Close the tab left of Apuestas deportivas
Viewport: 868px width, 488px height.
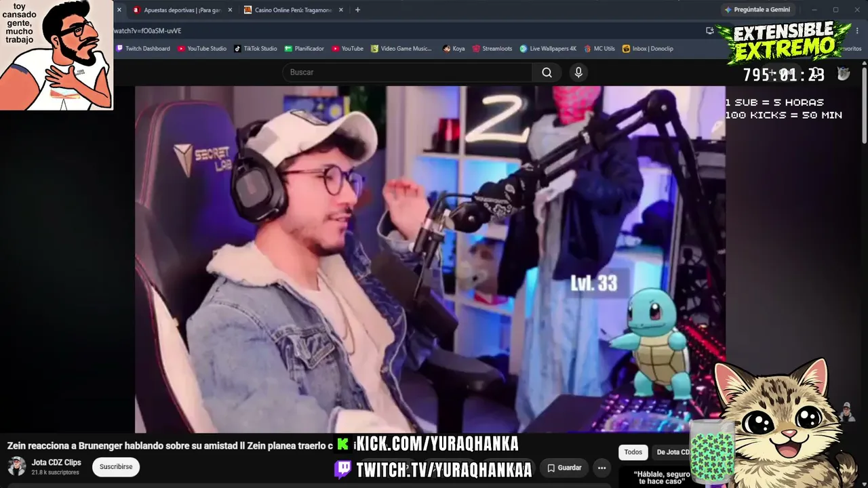tap(119, 10)
